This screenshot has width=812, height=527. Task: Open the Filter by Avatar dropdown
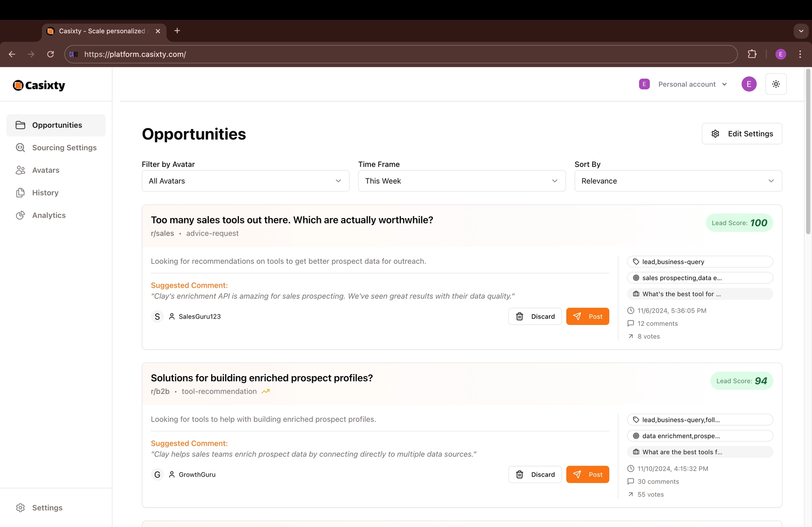[245, 181]
